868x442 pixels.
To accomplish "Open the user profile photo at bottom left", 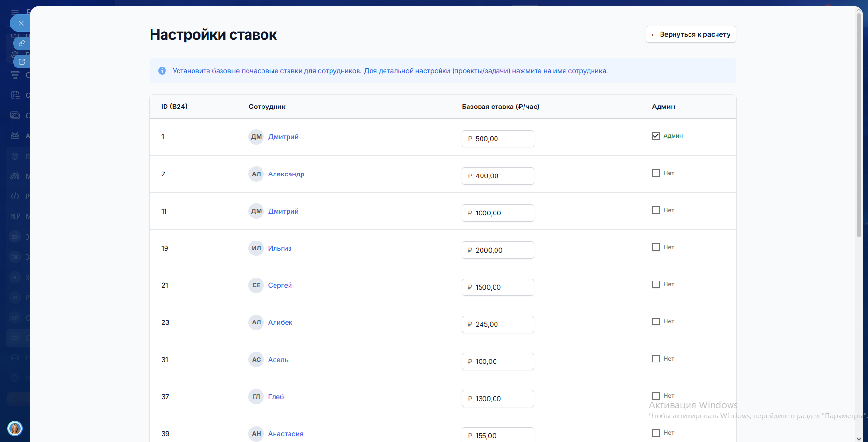I will pos(15,429).
